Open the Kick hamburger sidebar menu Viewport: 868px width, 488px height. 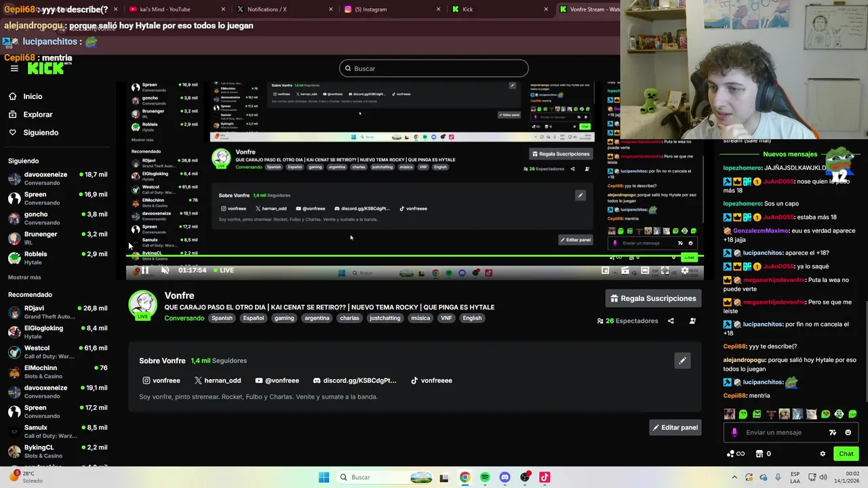[14, 68]
